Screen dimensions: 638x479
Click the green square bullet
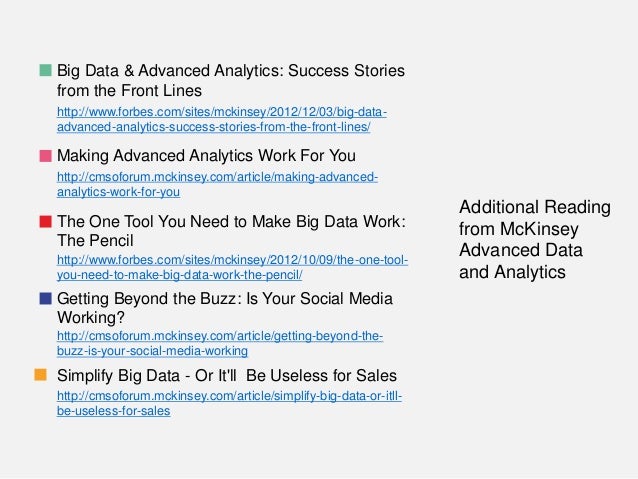click(46, 70)
